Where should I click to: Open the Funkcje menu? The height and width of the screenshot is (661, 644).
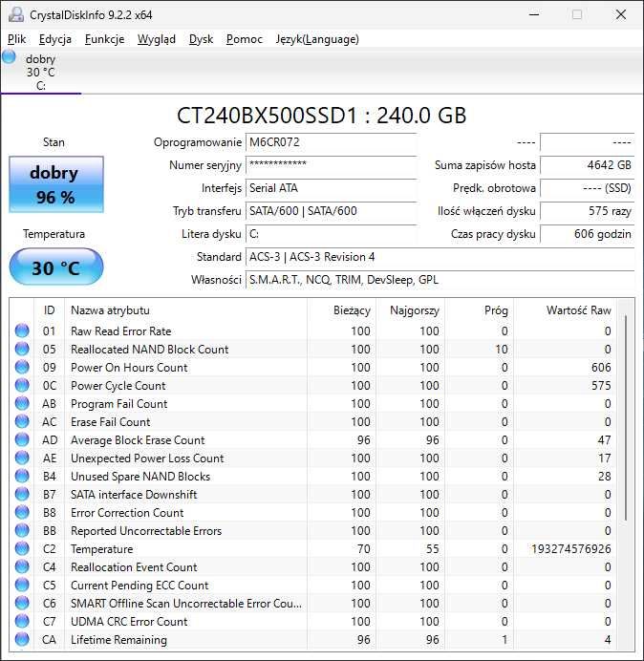pyautogui.click(x=104, y=39)
